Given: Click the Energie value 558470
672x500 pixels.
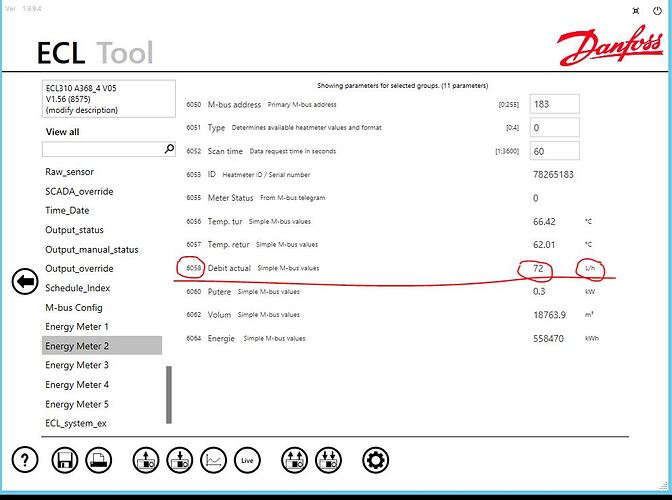Looking at the screenshot, I should (x=548, y=338).
